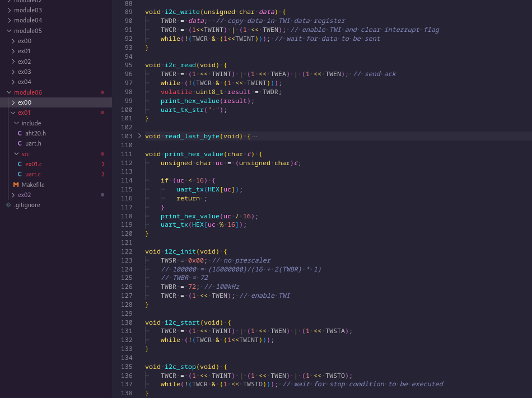This screenshot has width=532, height=398.
Task: Click the read_last_byte function name
Action: 192,136
